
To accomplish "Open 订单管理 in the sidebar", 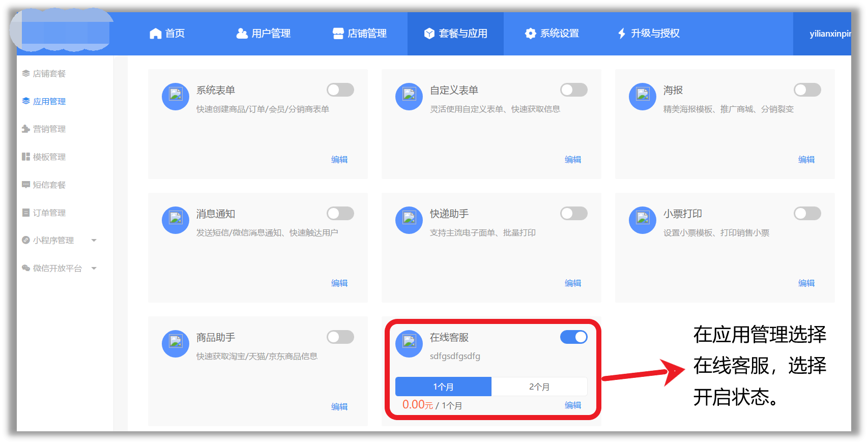I will [x=49, y=213].
